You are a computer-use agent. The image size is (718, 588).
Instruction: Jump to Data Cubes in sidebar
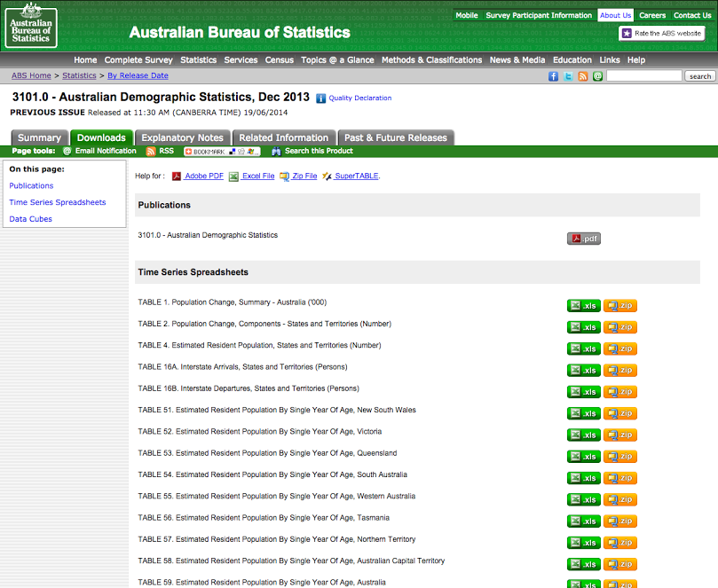point(31,219)
